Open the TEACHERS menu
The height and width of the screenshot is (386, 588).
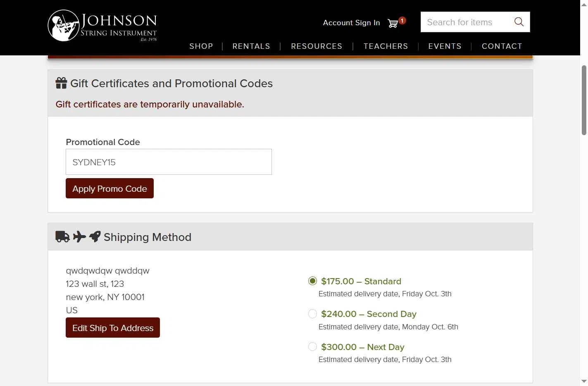point(386,46)
